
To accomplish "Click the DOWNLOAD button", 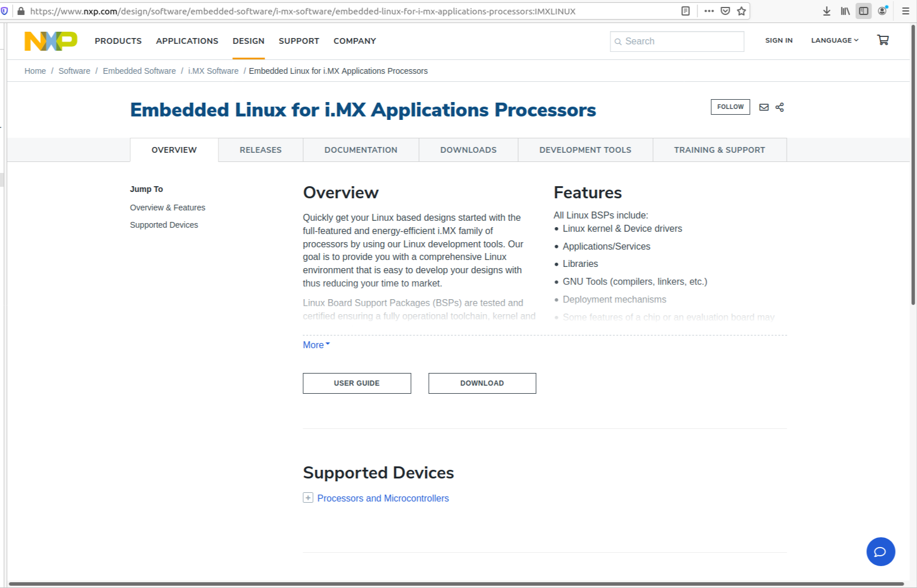I will coord(482,383).
